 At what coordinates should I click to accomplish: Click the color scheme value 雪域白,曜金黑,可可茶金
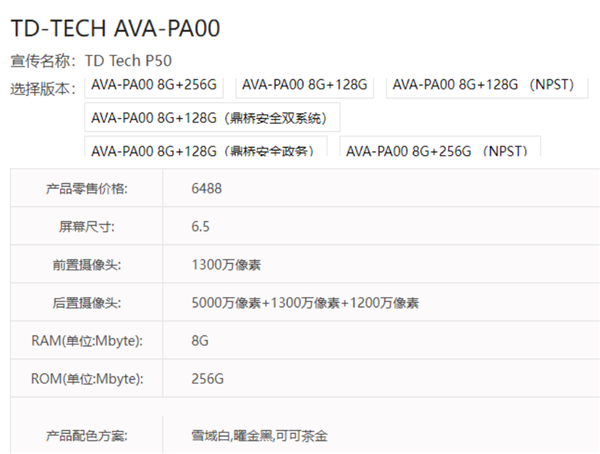point(259,436)
